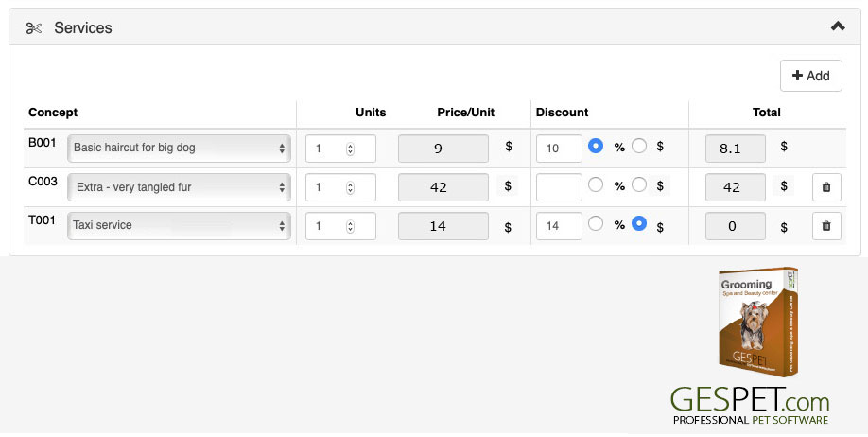Image resolution: width=868 pixels, height=437 pixels.
Task: Open the Taxi service concept dropdown
Action: (179, 226)
